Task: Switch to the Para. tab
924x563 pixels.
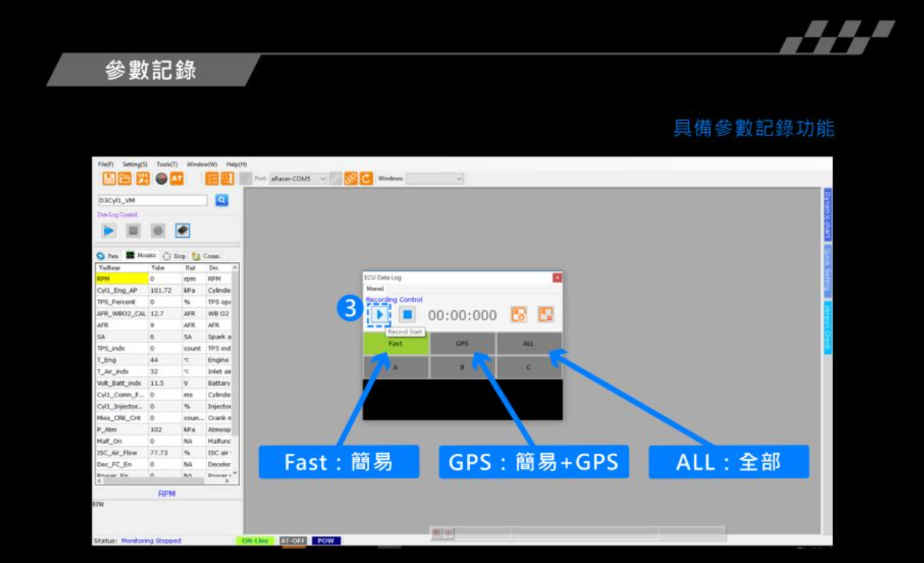Action: (108, 256)
